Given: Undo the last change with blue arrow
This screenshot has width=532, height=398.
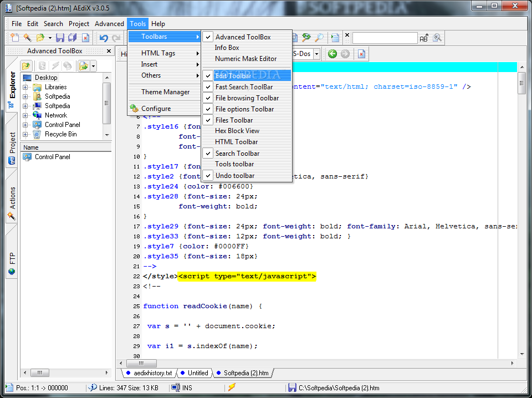Looking at the screenshot, I should (104, 38).
